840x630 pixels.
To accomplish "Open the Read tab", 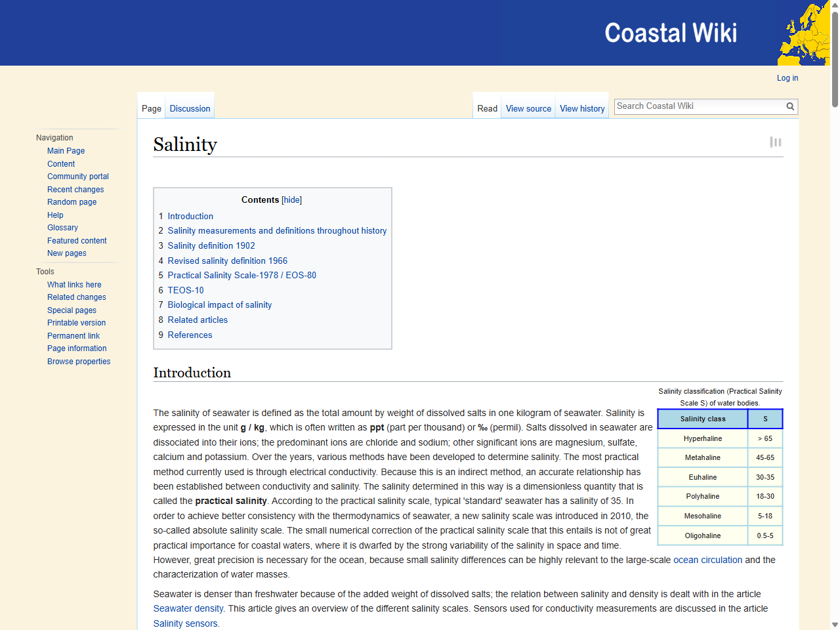I will [x=487, y=108].
